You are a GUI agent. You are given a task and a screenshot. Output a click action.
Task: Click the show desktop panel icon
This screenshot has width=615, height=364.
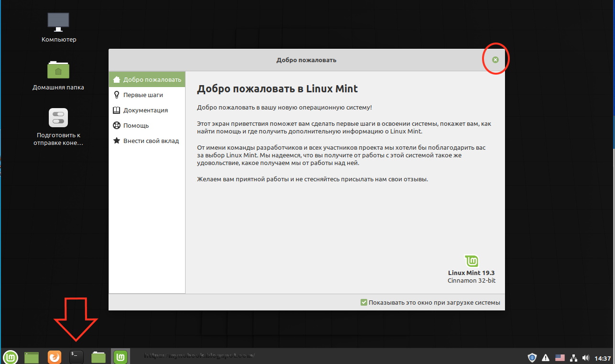click(32, 357)
